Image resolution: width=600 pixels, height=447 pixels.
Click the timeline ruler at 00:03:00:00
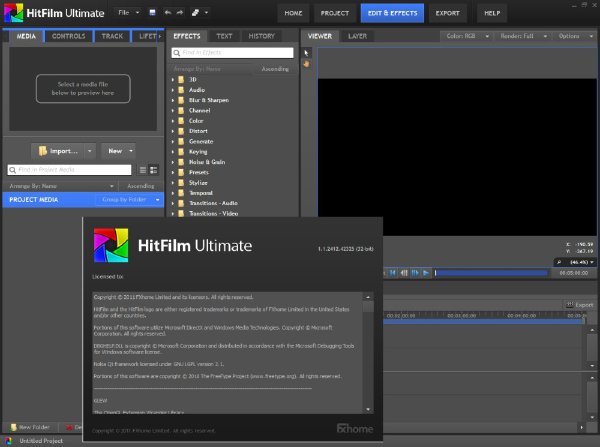click(x=461, y=316)
